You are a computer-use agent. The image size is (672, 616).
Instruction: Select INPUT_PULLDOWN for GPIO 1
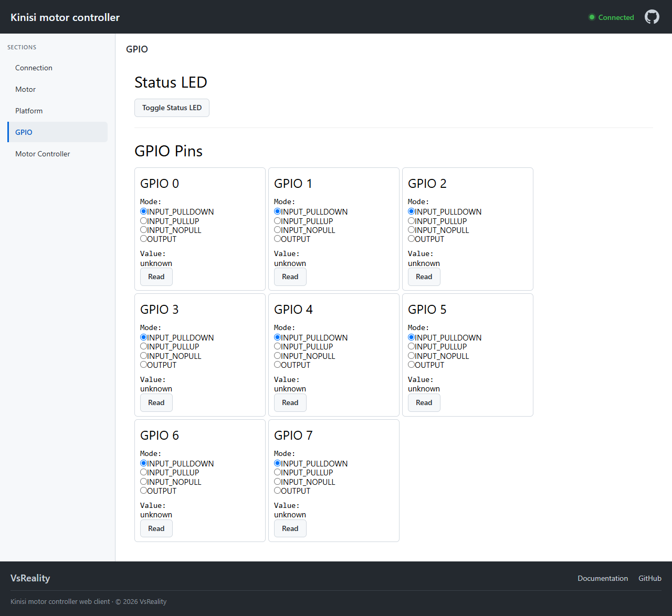(x=278, y=211)
